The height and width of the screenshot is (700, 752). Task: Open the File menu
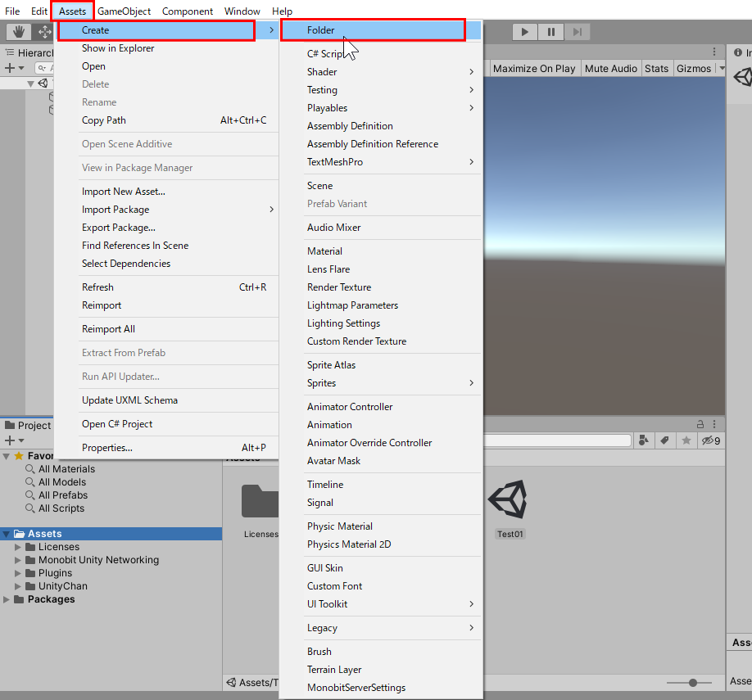[12, 11]
